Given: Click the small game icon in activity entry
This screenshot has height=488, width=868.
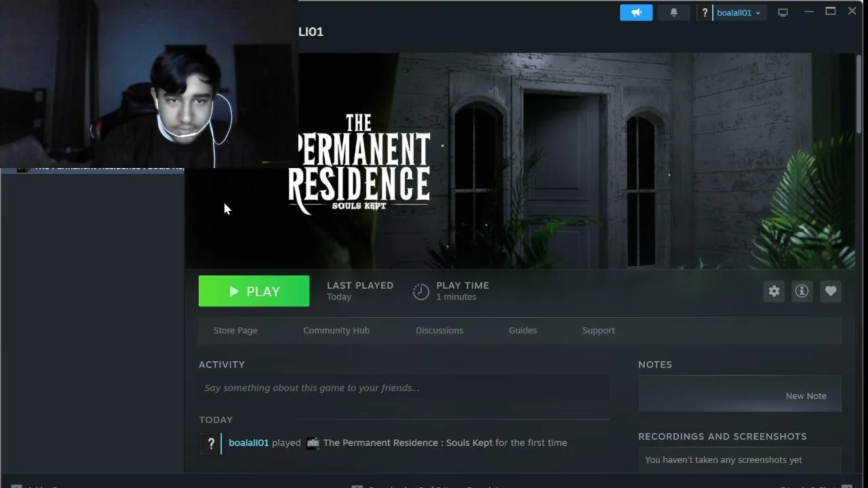Looking at the screenshot, I should 312,443.
